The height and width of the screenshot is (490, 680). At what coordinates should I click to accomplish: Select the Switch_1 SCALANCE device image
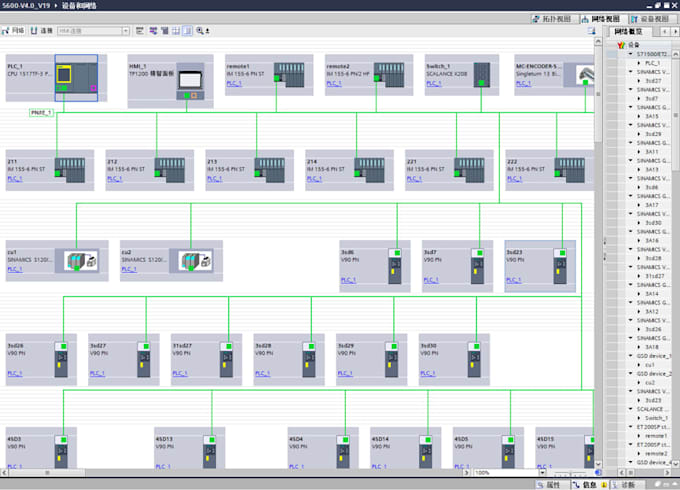pos(481,75)
